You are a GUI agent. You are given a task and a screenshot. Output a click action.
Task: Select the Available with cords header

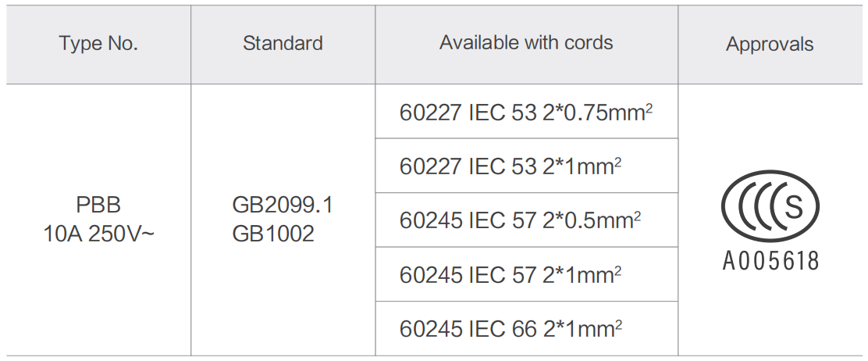(526, 43)
